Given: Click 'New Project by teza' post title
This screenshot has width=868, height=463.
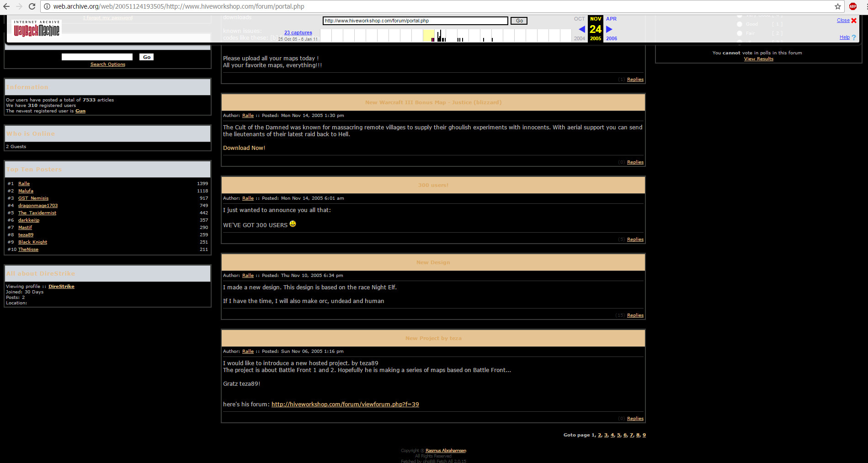Looking at the screenshot, I should point(433,338).
